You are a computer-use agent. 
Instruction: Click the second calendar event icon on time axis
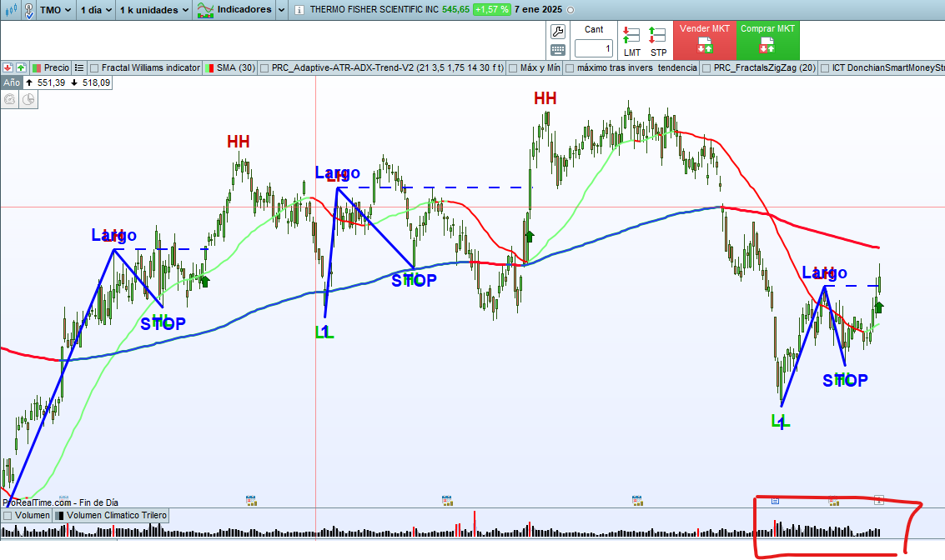tap(251, 500)
